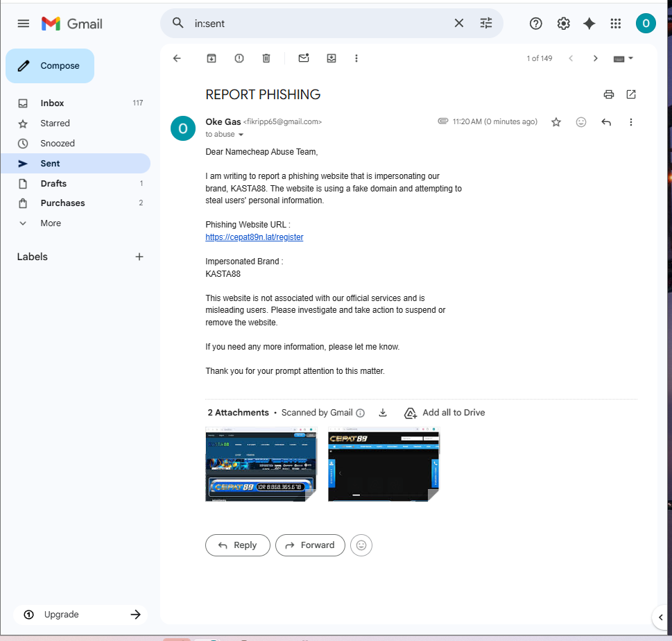Viewport: 672px width, 641px height.
Task: Print all icon
Action: click(x=609, y=94)
